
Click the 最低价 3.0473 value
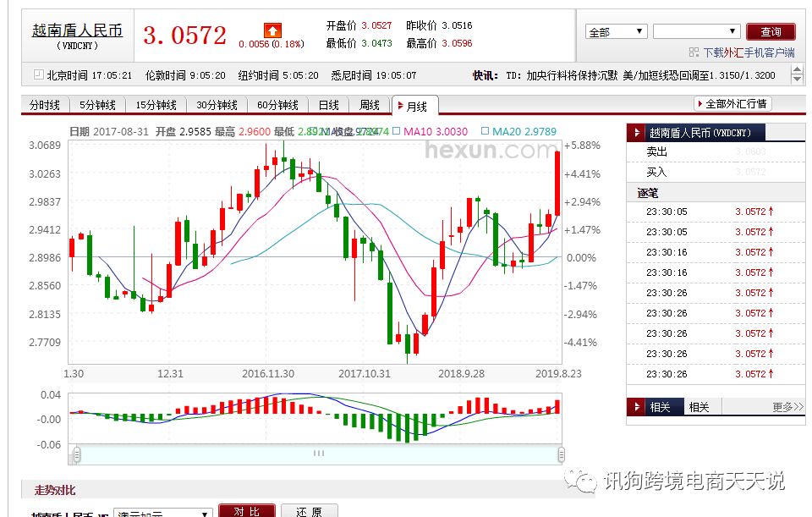tap(376, 43)
